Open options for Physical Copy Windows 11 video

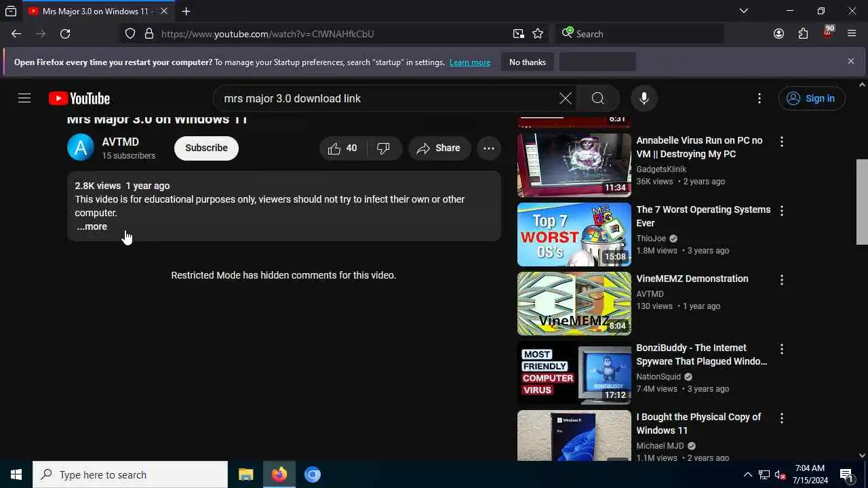point(782,418)
